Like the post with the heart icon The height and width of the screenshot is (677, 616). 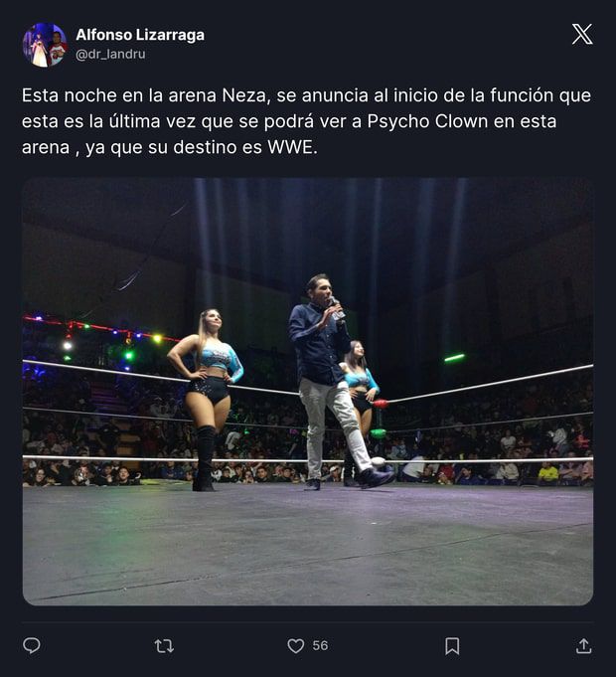[x=295, y=646]
